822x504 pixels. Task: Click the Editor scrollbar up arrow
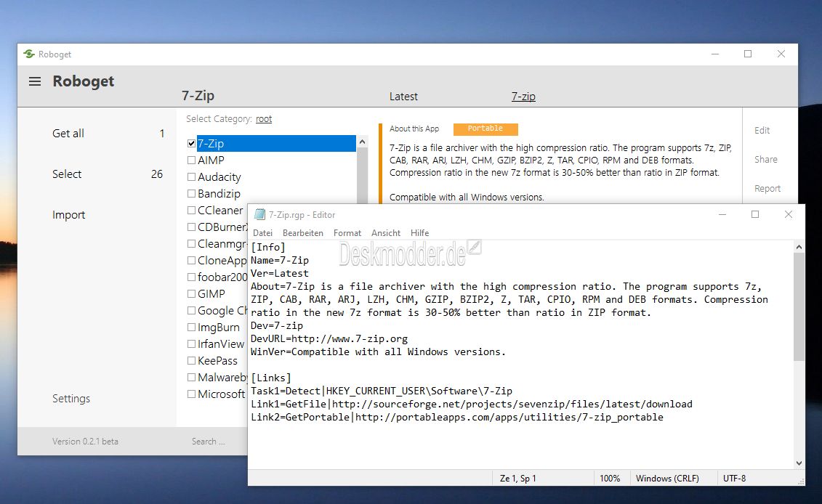click(x=799, y=247)
